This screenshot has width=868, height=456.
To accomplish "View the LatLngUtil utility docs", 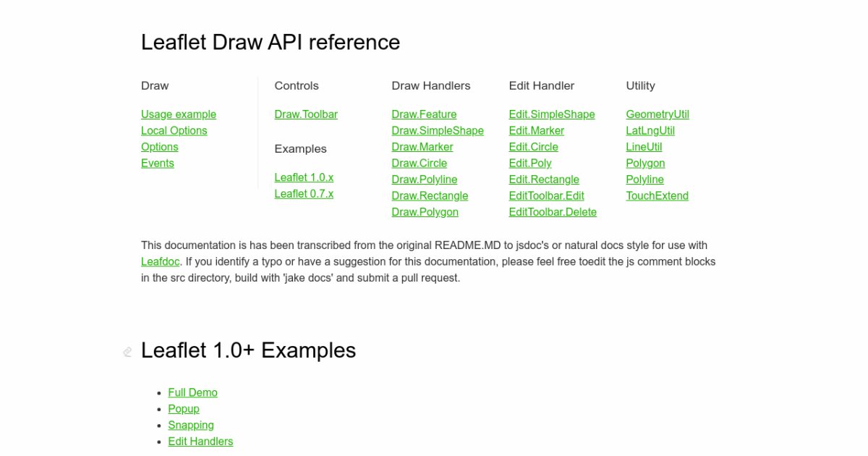I will [x=650, y=130].
